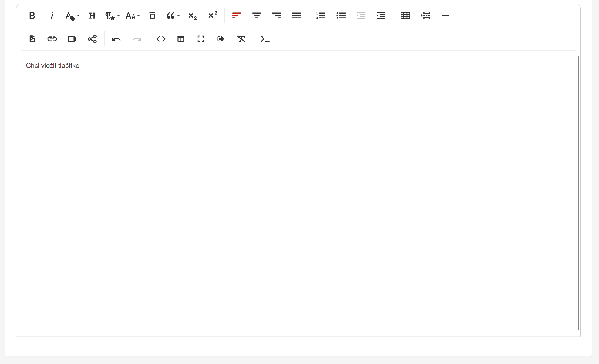This screenshot has width=599, height=364.
Task: Open text color and style dropdown
Action: point(72,16)
